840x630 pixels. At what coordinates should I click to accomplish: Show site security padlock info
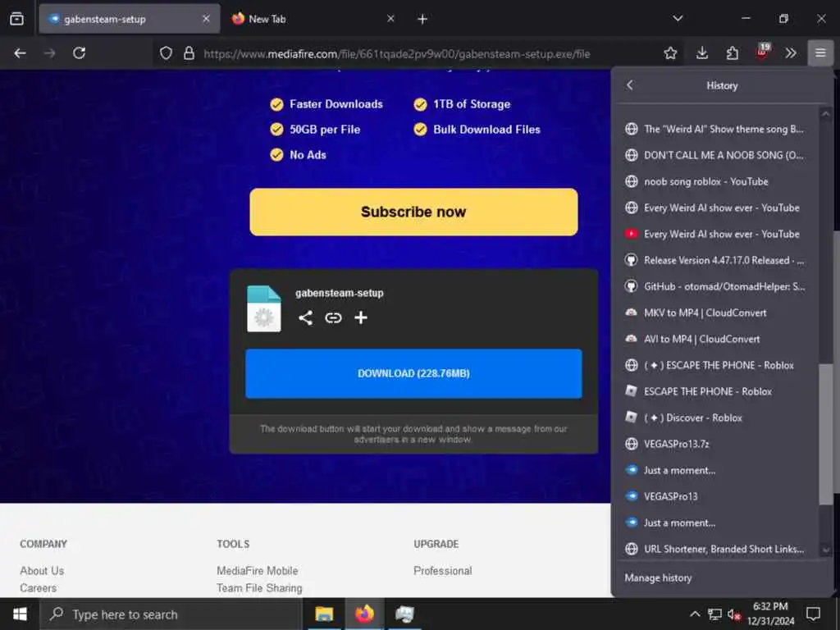pyautogui.click(x=189, y=53)
